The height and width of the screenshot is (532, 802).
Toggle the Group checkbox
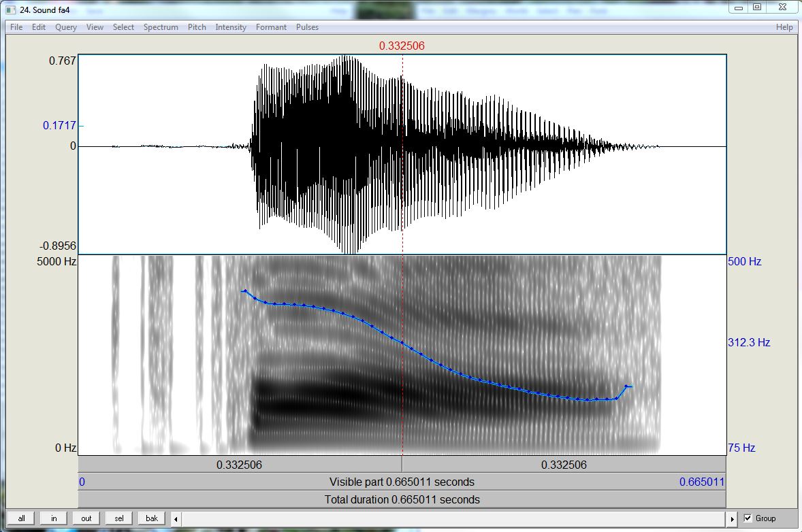[748, 518]
